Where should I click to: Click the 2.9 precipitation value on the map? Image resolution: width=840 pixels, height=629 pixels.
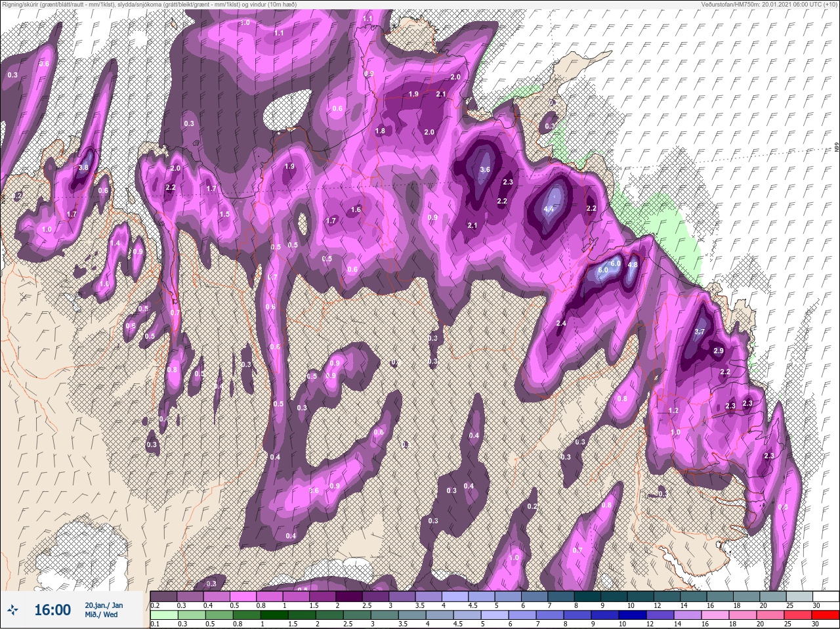pos(718,351)
